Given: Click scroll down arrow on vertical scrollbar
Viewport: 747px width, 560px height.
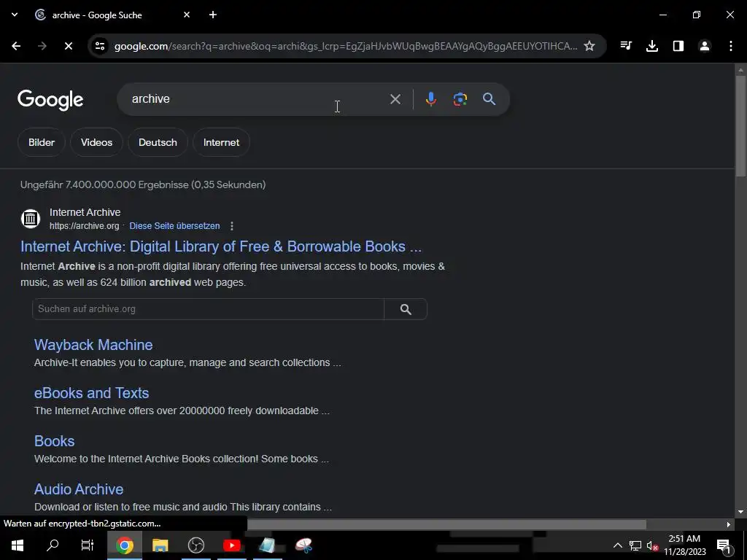Looking at the screenshot, I should pyautogui.click(x=740, y=513).
